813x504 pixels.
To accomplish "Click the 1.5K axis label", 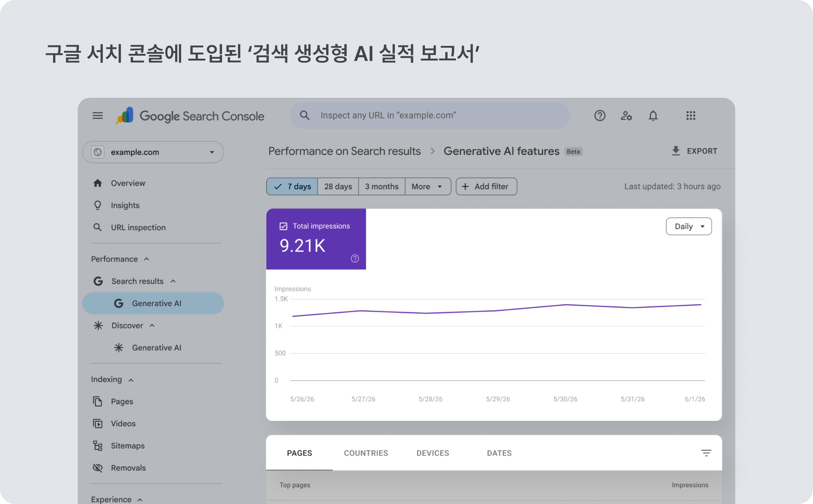I will [281, 299].
